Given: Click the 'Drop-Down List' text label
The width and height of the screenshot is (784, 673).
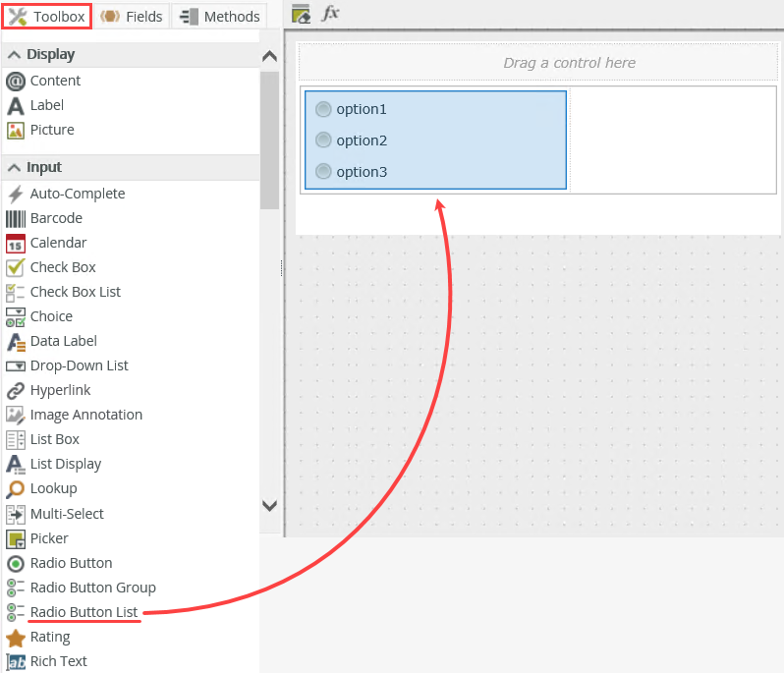Looking at the screenshot, I should (79, 366).
